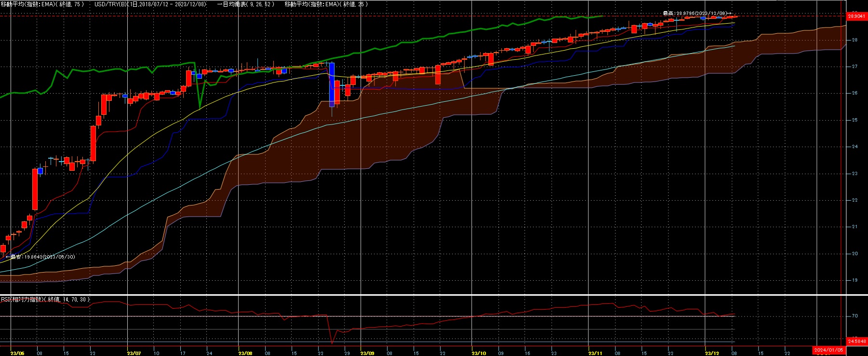
Task: Click the 最安:19.8642 low annotation
Action: pos(40,257)
